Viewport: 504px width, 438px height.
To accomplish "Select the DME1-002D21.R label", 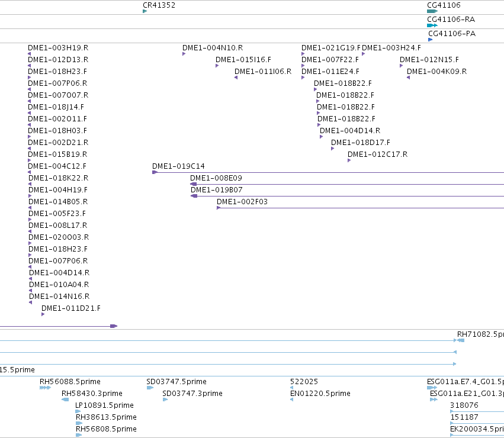I will [58, 143].
